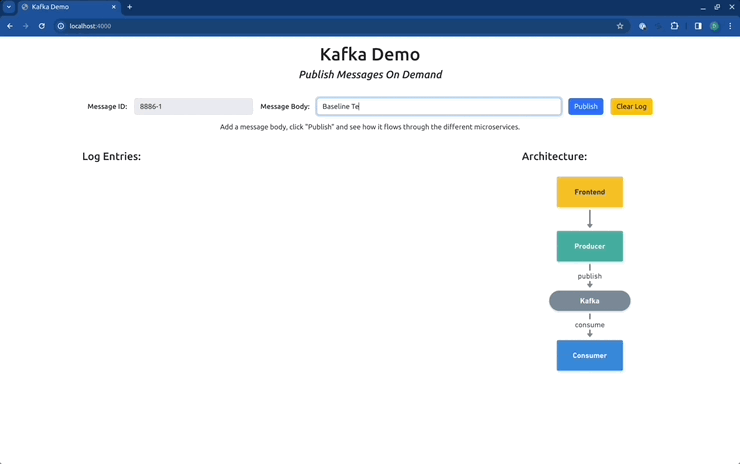740x464 pixels.
Task: Click the 'Kafka Demo' page heading
Action: [370, 54]
